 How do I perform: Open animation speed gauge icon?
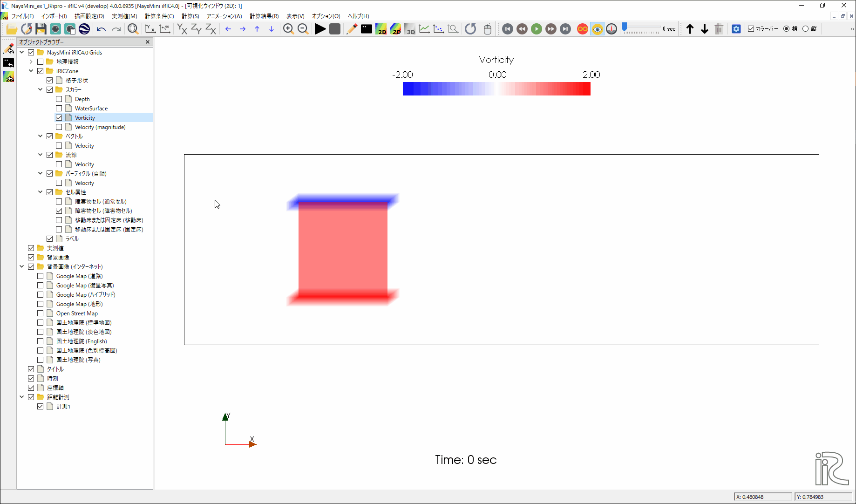[611, 29]
